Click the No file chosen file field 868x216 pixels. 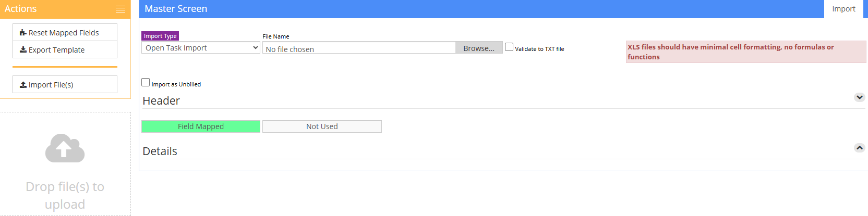coord(359,48)
